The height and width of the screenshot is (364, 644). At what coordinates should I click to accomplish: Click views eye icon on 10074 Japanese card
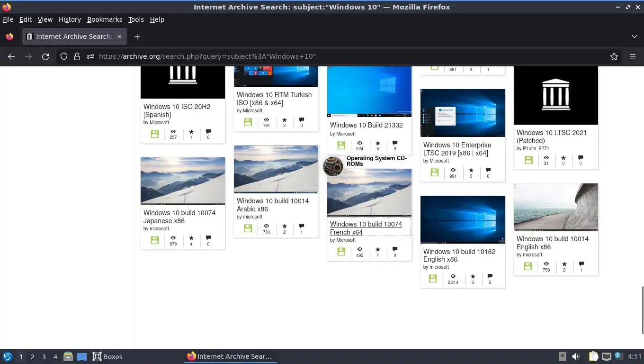coord(173,238)
